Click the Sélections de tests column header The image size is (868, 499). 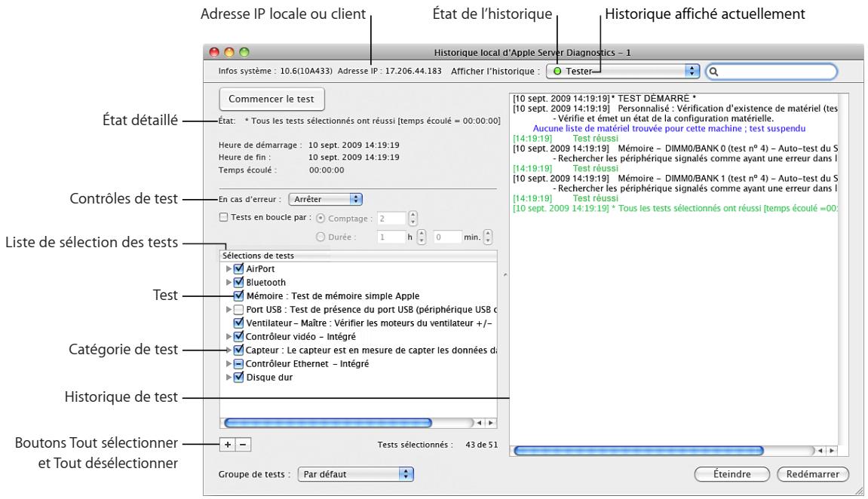(358, 256)
